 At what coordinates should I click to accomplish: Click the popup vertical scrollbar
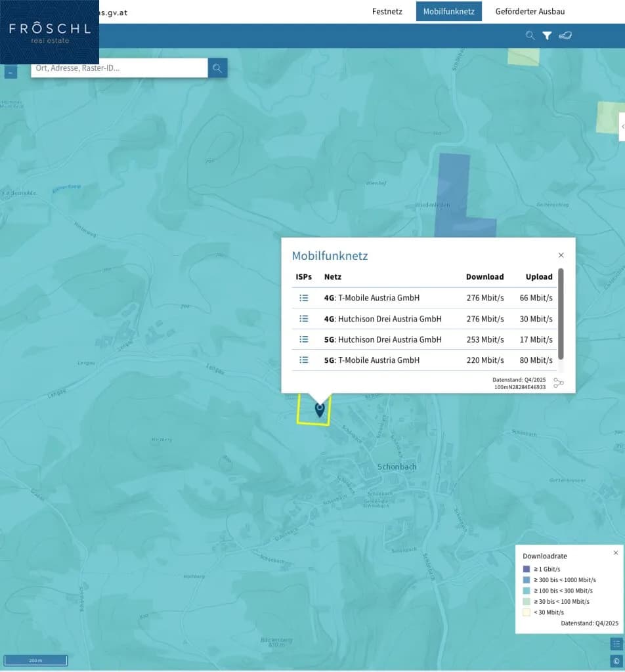tap(561, 314)
